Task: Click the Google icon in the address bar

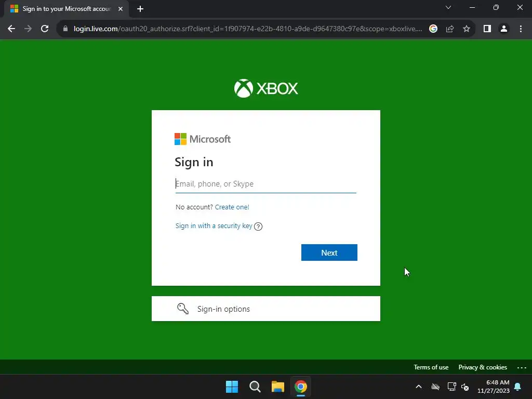Action: pos(433,29)
